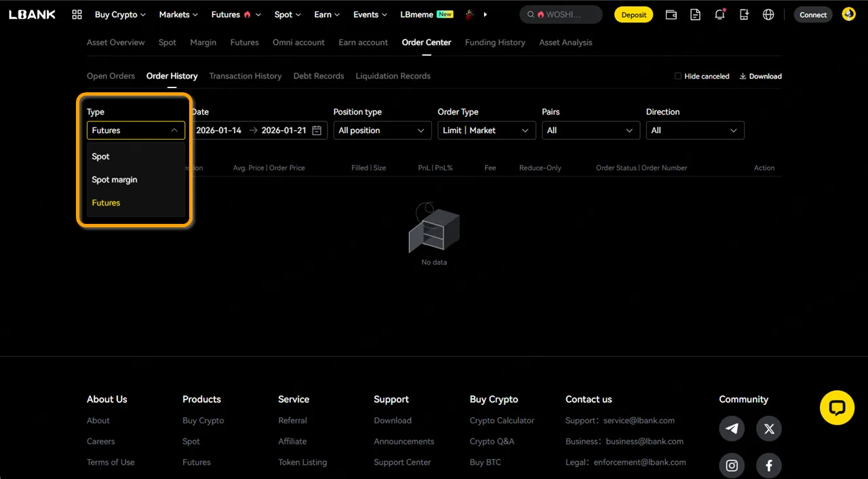Click the Download order history link

pyautogui.click(x=760, y=76)
